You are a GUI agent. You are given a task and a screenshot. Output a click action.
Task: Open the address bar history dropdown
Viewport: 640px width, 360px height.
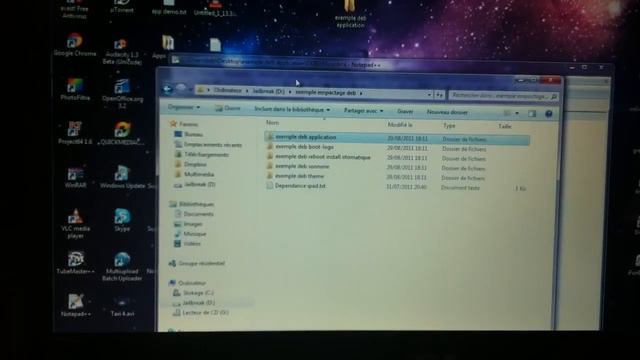tap(429, 94)
